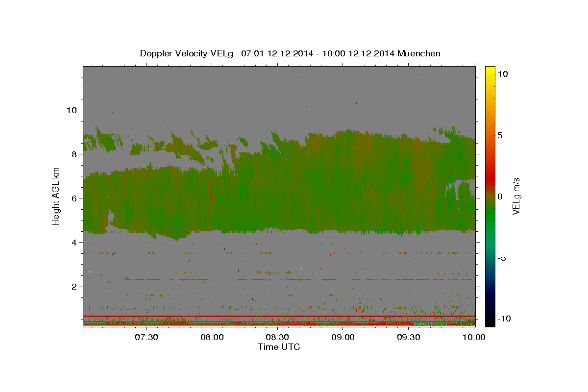This screenshot has height=392, width=588.
Task: Click the colorbar value -10 label
Action: click(x=503, y=318)
